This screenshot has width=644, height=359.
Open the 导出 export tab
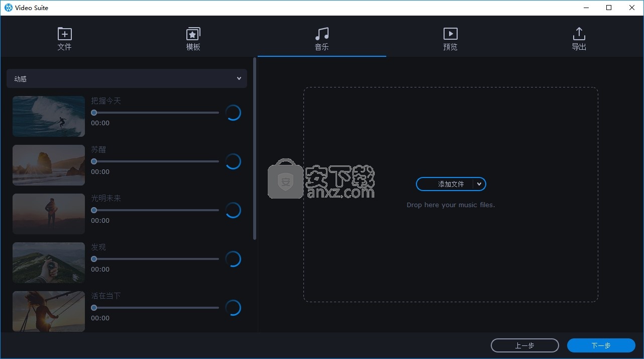(x=579, y=39)
